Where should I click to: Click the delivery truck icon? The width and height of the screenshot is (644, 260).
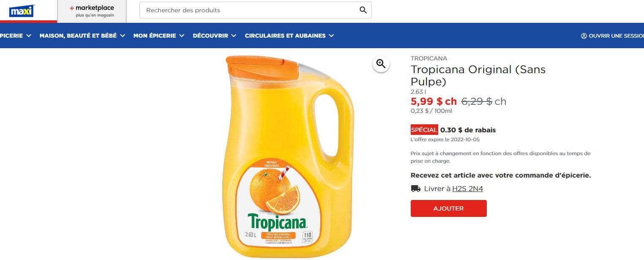(x=415, y=189)
